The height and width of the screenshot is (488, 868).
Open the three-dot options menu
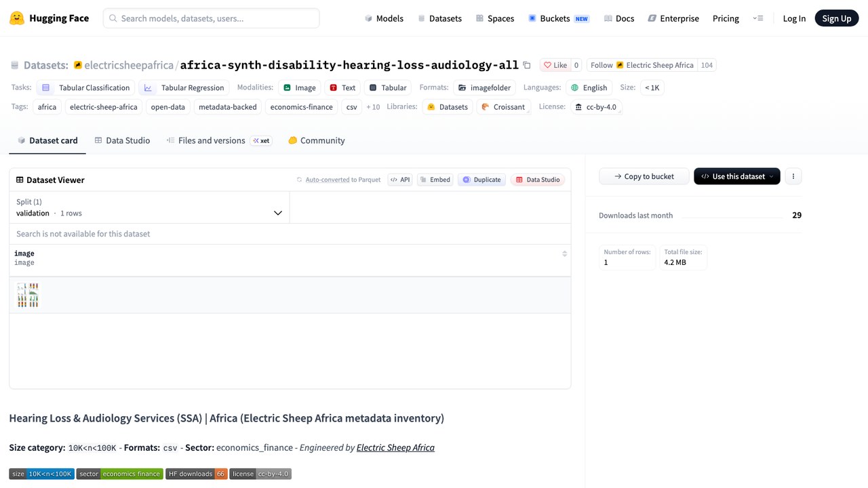pyautogui.click(x=793, y=176)
